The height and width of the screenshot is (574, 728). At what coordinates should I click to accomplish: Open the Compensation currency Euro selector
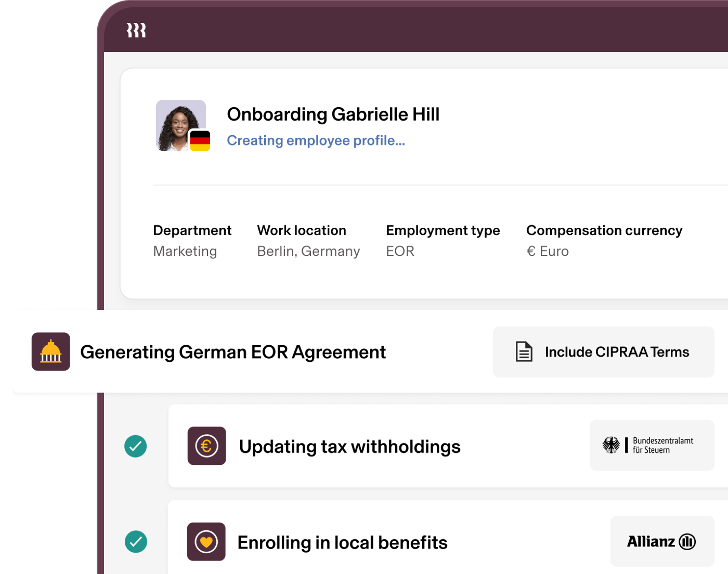click(605, 240)
